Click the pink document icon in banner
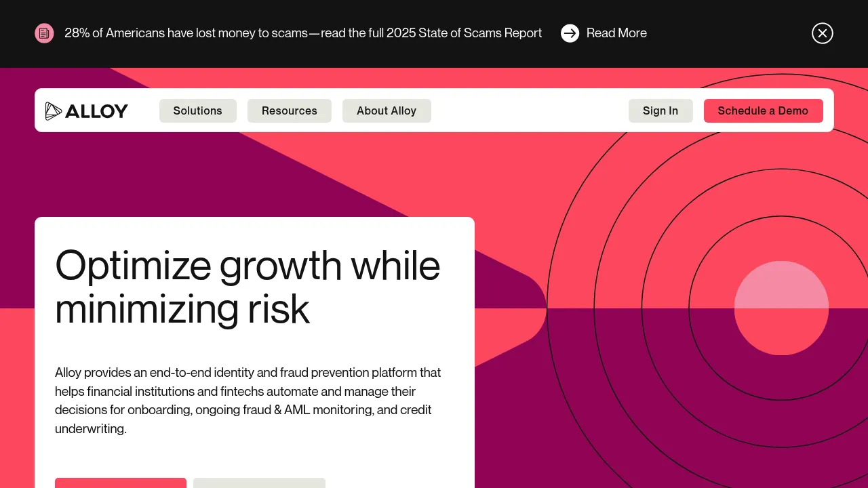 [x=44, y=33]
